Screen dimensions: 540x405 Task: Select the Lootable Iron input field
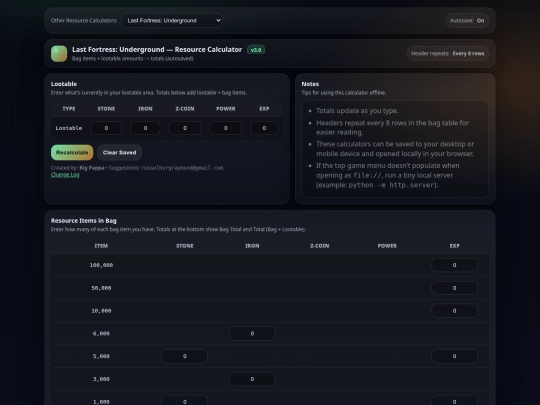pos(145,128)
